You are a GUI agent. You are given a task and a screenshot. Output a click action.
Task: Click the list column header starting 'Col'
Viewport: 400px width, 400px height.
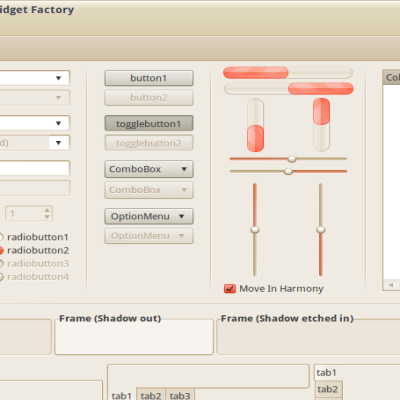point(392,77)
